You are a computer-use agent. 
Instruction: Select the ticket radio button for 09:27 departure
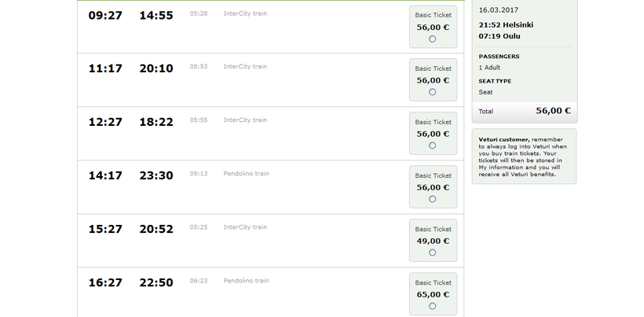(433, 39)
